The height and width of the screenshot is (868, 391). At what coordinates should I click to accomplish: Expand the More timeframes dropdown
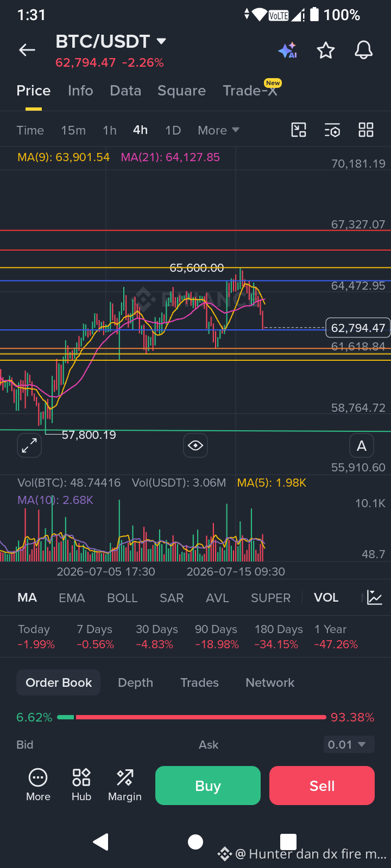coord(219,130)
